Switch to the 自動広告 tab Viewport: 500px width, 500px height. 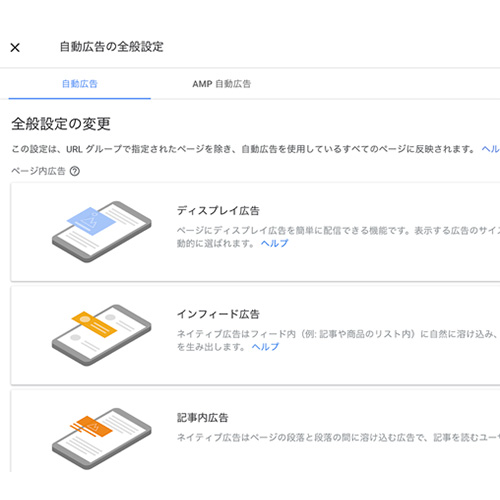click(80, 84)
